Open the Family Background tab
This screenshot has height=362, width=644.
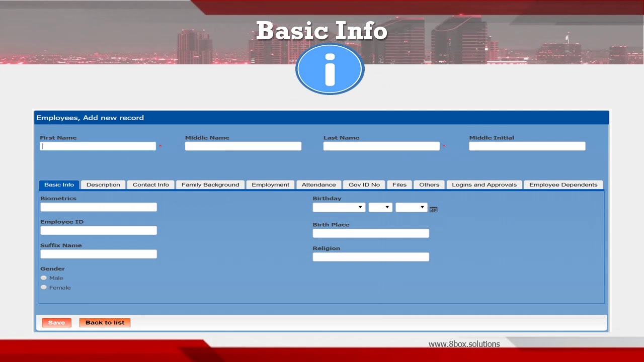(210, 185)
